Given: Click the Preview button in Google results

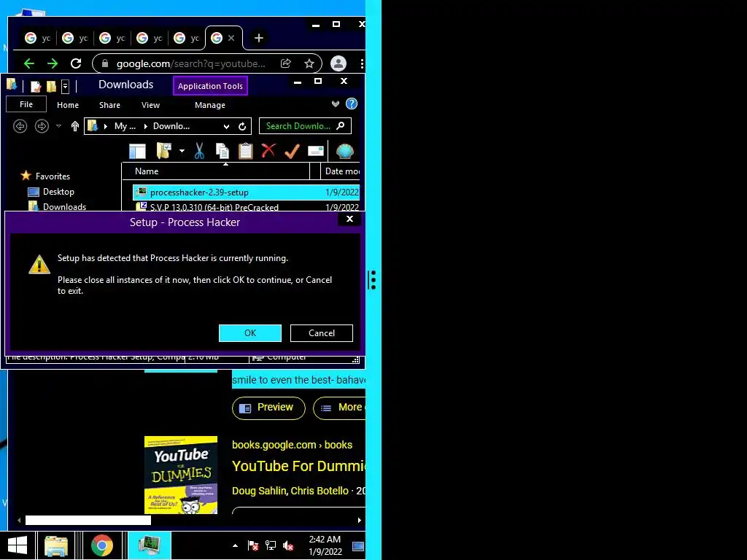Looking at the screenshot, I should coord(268,408).
